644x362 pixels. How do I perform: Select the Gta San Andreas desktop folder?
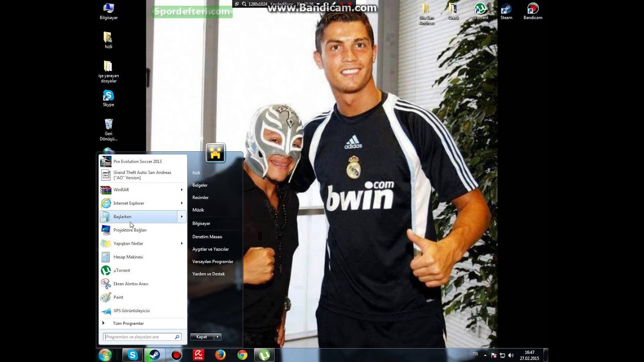(427, 14)
